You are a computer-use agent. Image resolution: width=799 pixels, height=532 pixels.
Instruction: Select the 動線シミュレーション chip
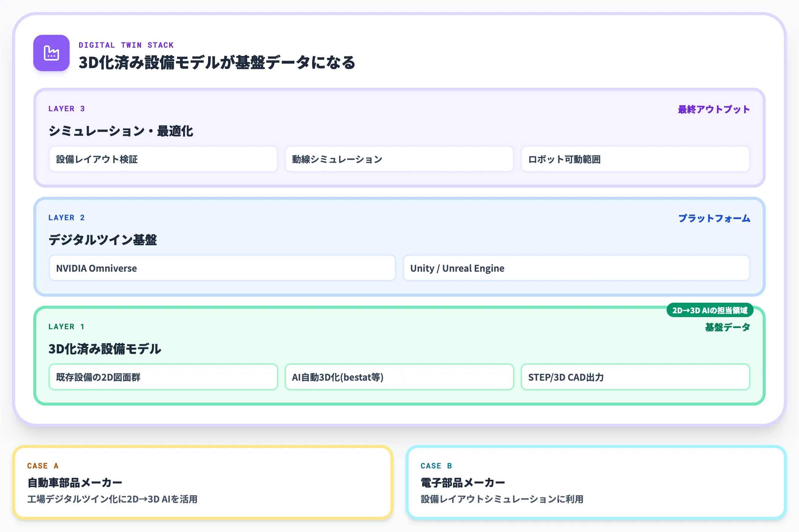point(399,159)
